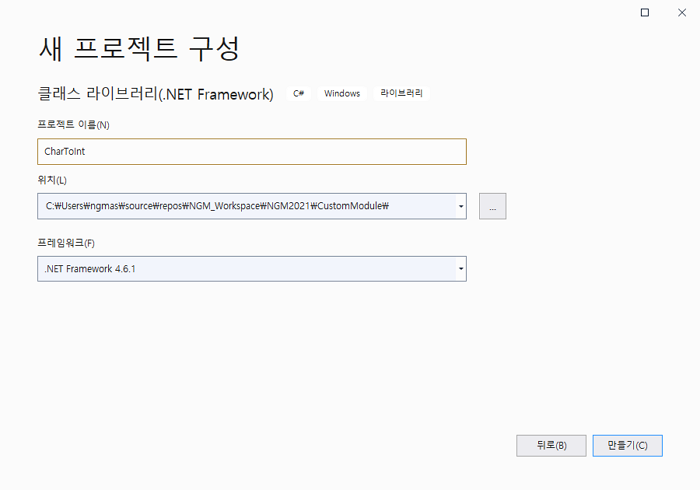Image resolution: width=700 pixels, height=490 pixels.
Task: Click the location path text field
Action: (x=247, y=206)
